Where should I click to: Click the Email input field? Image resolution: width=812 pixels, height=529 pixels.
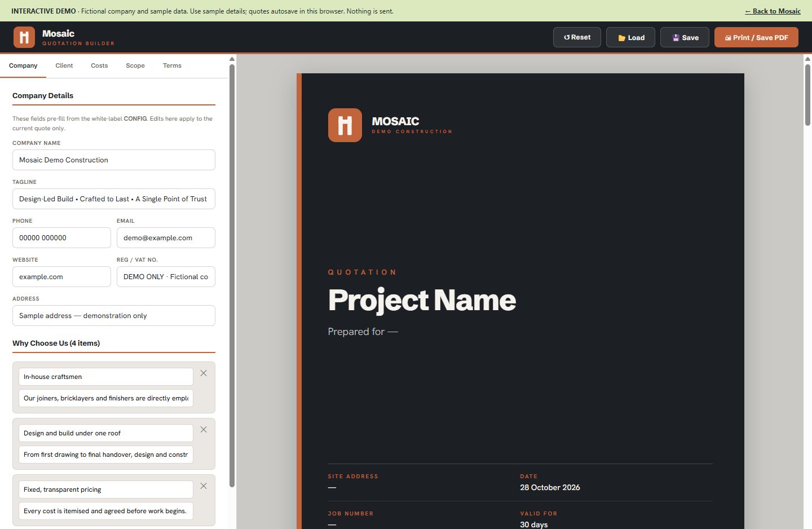pyautogui.click(x=166, y=238)
